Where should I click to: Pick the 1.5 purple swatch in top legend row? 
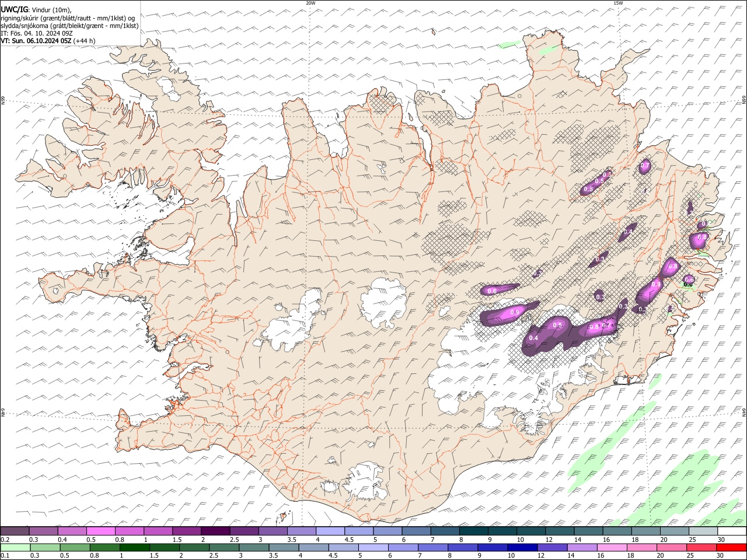tap(187, 531)
